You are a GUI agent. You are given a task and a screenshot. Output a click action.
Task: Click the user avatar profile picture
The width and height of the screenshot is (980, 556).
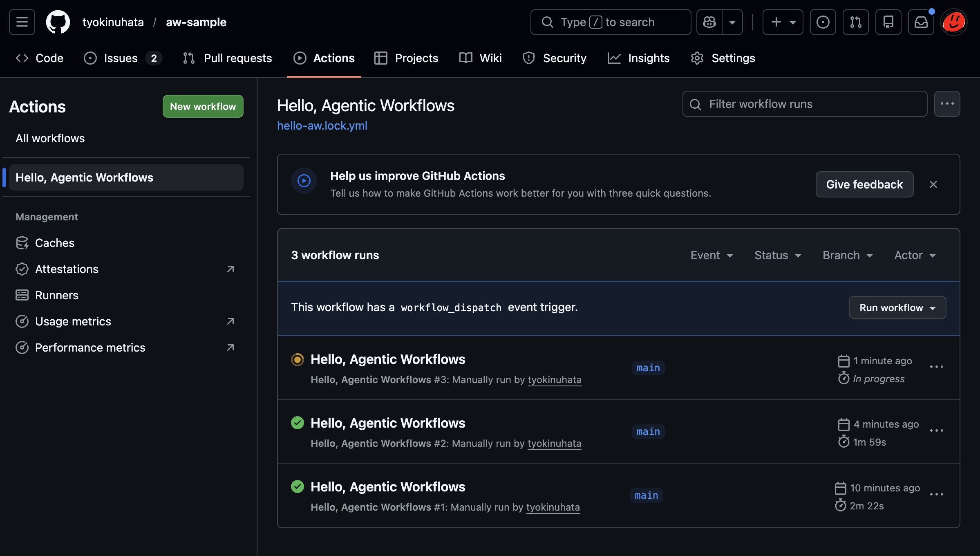(954, 22)
